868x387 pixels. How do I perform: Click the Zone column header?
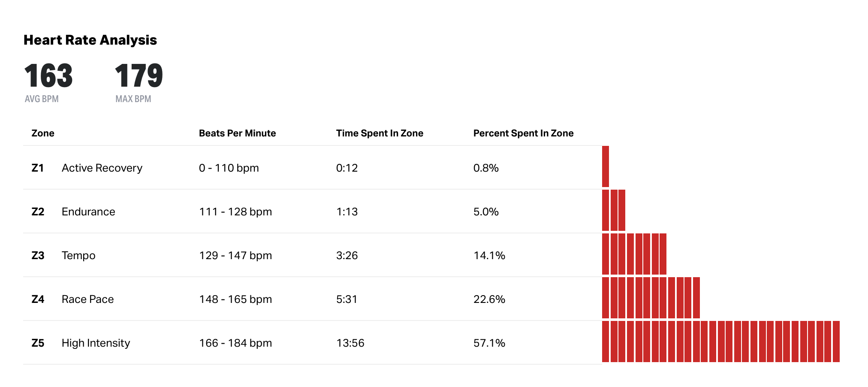click(43, 133)
